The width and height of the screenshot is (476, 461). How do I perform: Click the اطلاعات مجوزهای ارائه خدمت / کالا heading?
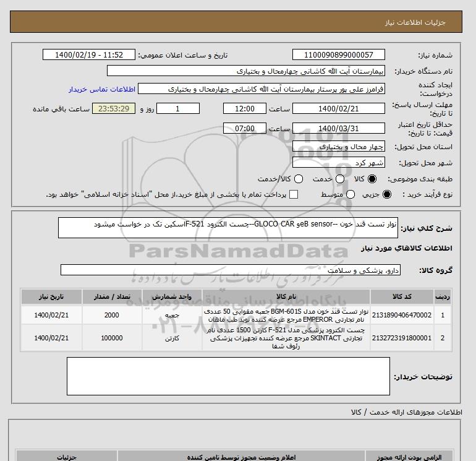pos(407,412)
